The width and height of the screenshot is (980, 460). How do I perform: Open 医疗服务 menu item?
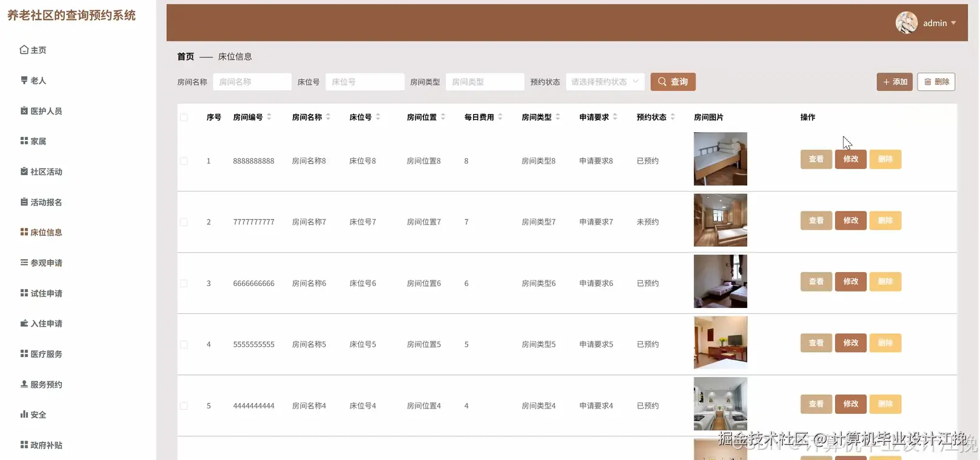coord(47,354)
